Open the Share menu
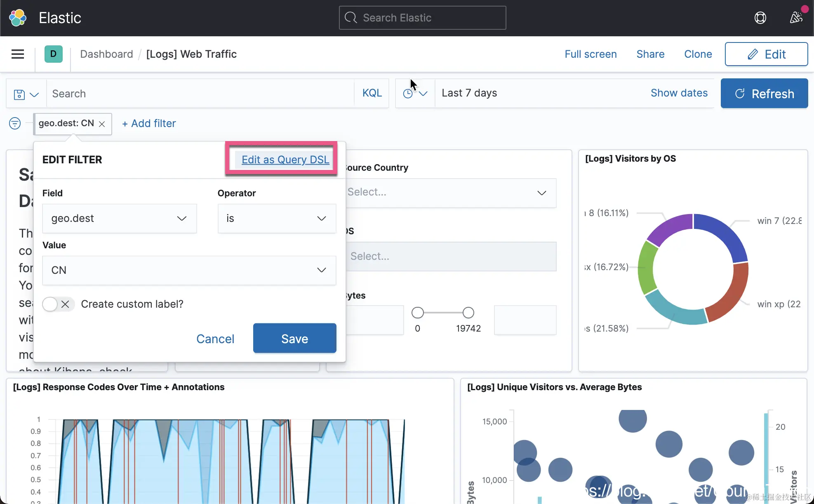The image size is (814, 504). pos(650,54)
